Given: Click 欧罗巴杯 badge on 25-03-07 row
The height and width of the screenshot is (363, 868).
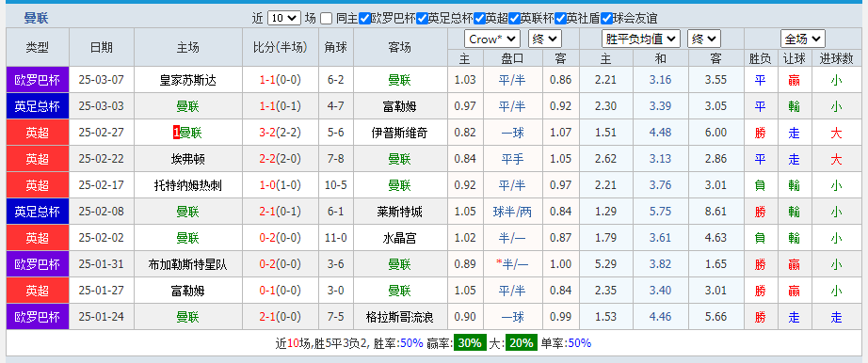Looking at the screenshot, I should [38, 80].
